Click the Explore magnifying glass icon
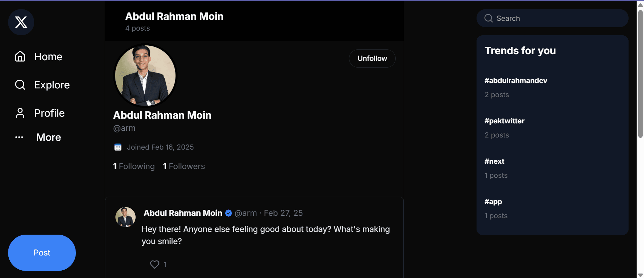The image size is (644, 278). point(20,85)
